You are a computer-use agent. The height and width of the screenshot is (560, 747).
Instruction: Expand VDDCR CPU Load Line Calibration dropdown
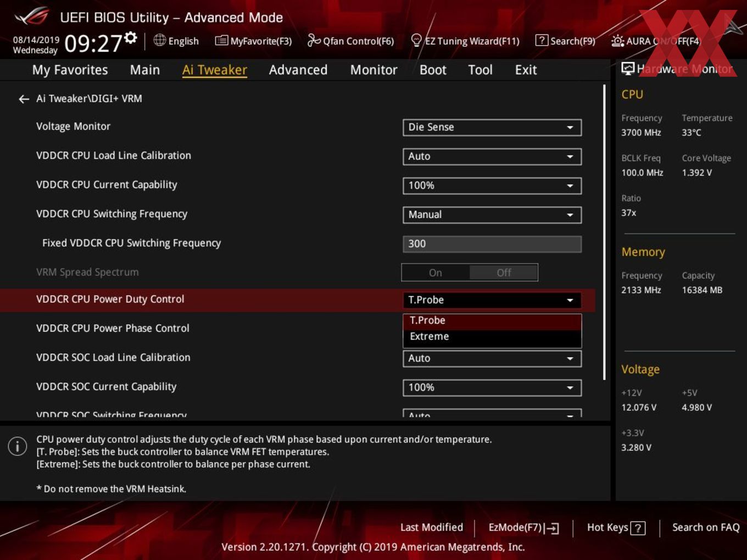tap(492, 156)
